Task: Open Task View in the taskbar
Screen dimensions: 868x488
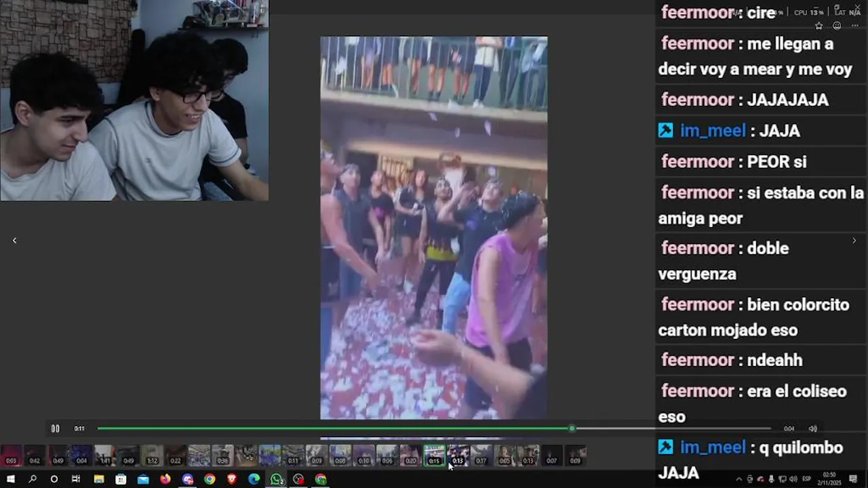Action: pyautogui.click(x=76, y=479)
